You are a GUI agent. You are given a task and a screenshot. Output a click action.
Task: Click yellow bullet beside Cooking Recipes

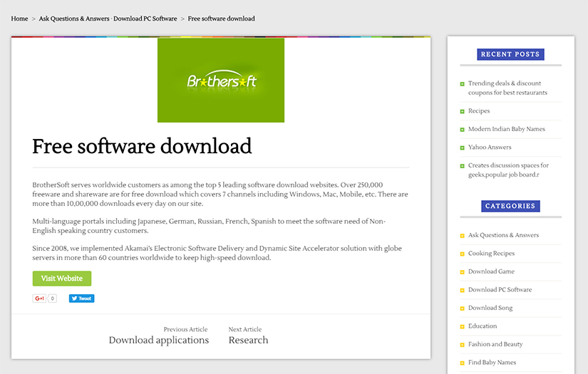coord(462,254)
